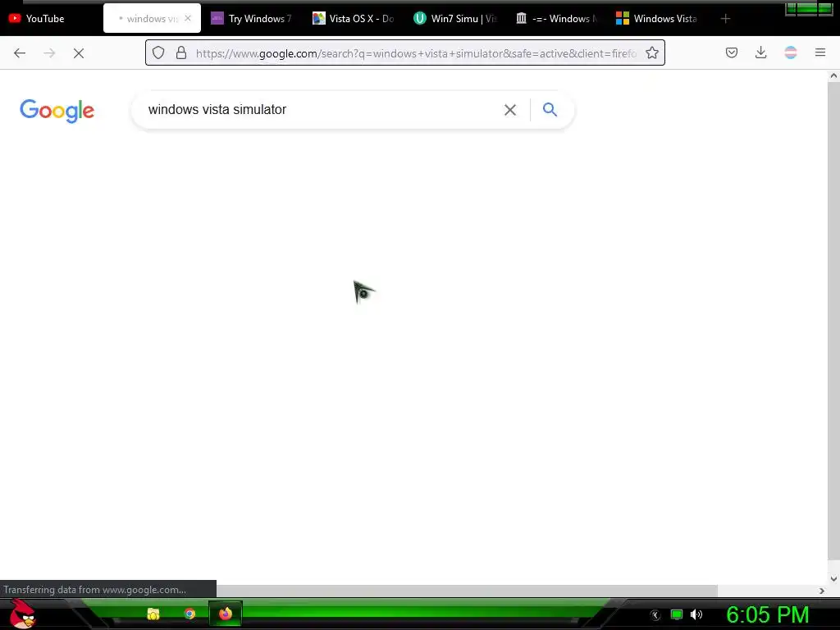Click the scroll up arrow

[x=833, y=76]
